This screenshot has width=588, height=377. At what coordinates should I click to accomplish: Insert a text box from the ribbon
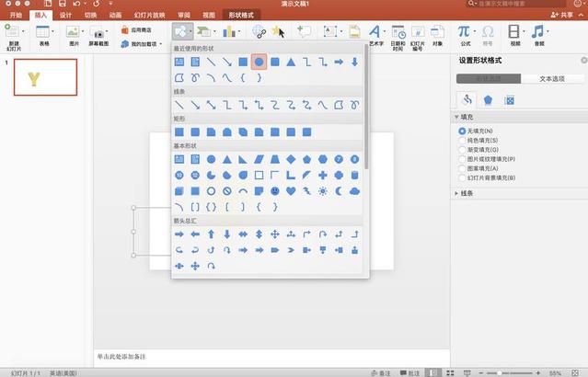(x=330, y=31)
